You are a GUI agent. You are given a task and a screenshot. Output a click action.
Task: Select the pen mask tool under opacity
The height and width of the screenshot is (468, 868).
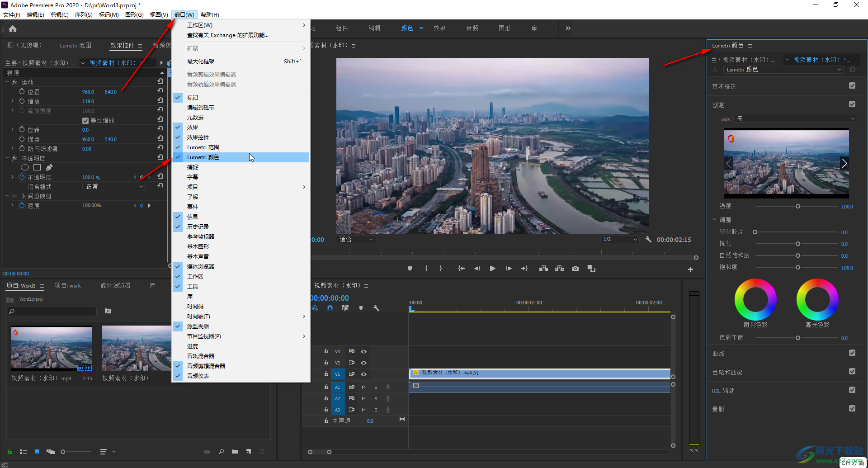[x=49, y=167]
